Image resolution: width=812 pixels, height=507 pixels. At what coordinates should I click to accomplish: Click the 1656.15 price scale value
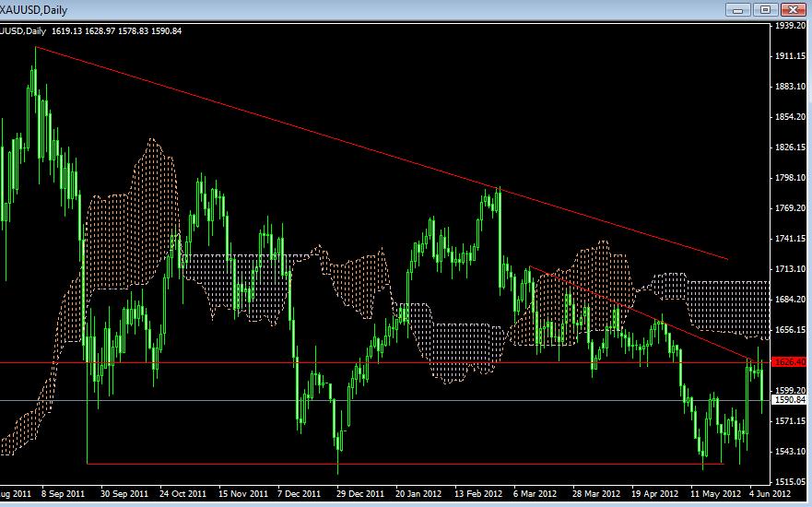[x=790, y=330]
